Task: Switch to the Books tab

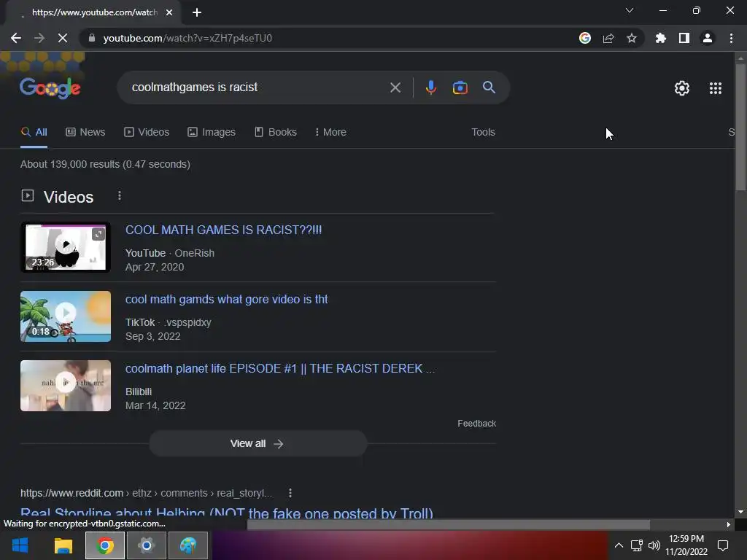Action: point(276,133)
